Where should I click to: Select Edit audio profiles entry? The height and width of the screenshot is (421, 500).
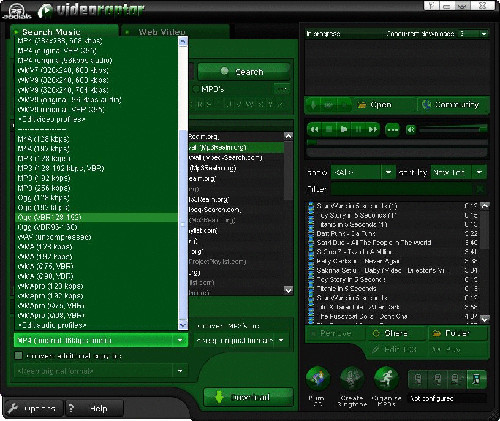click(x=97, y=325)
